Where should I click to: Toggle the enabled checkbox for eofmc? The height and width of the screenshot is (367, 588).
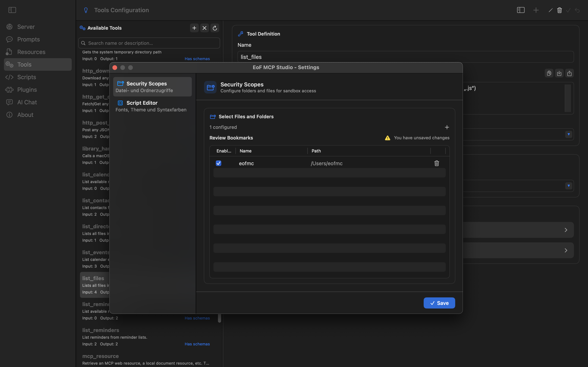pos(219,163)
